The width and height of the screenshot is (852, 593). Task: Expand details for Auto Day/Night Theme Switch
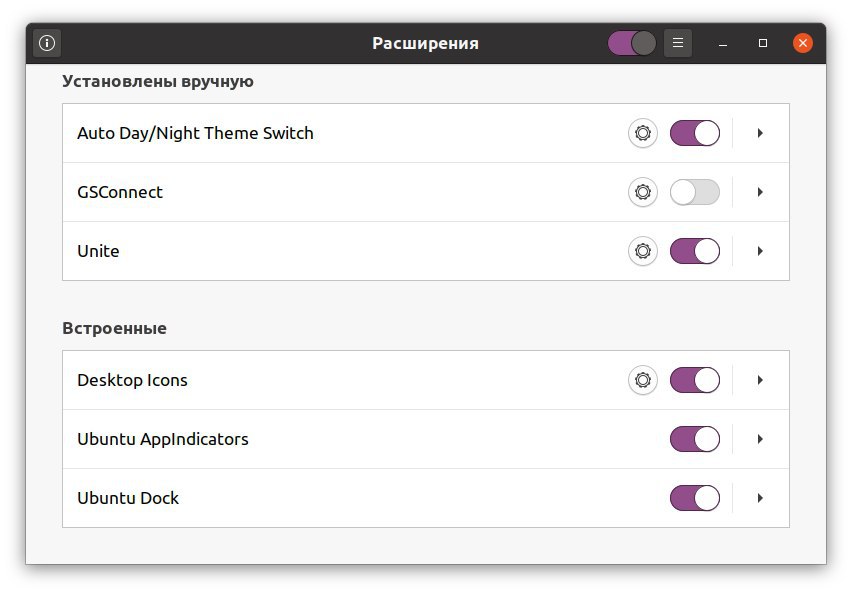click(x=760, y=133)
